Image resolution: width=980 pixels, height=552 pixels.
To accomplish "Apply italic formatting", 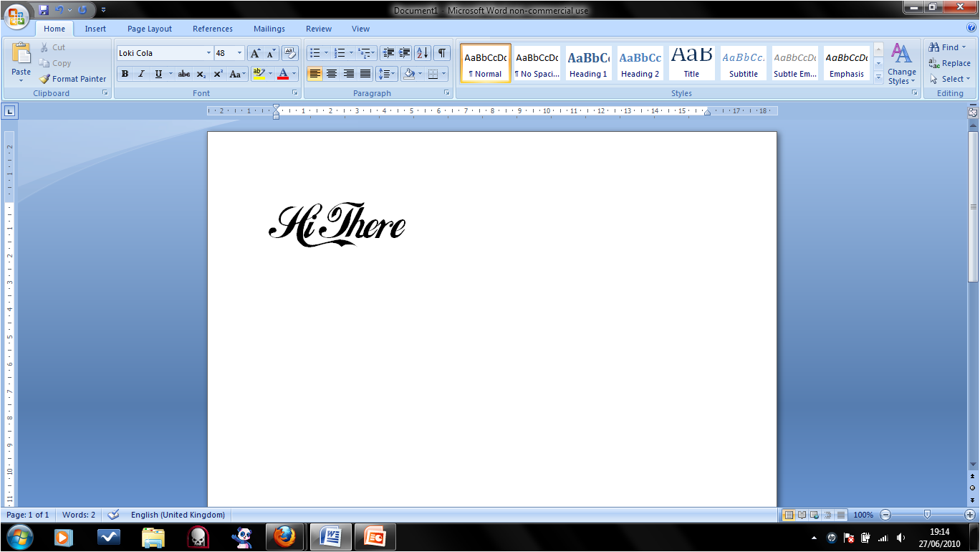I will coord(141,74).
